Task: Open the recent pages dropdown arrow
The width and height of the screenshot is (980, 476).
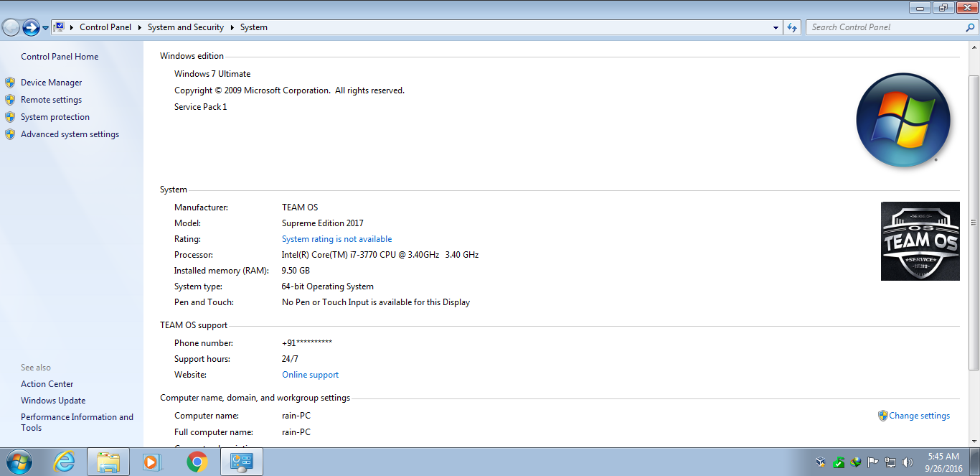Action: click(46, 28)
